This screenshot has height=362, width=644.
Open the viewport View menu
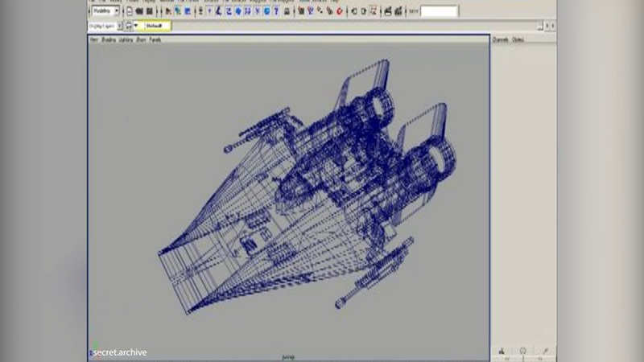[x=94, y=39]
